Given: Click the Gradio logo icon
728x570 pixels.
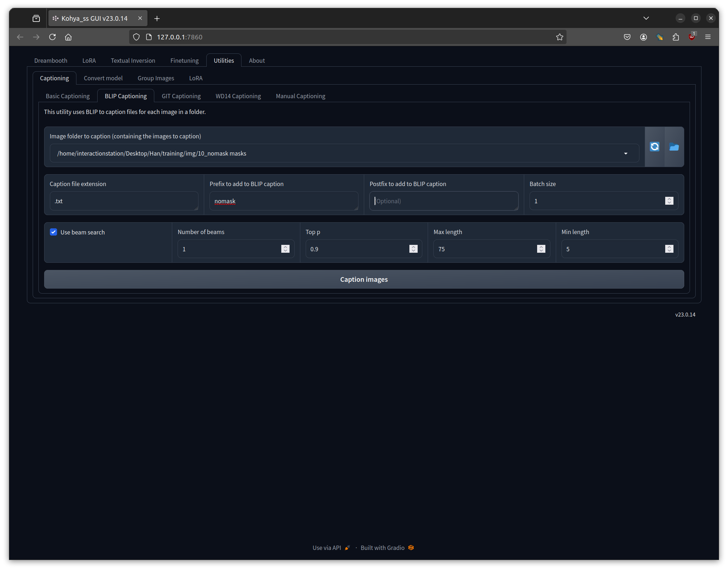Looking at the screenshot, I should click(x=411, y=547).
